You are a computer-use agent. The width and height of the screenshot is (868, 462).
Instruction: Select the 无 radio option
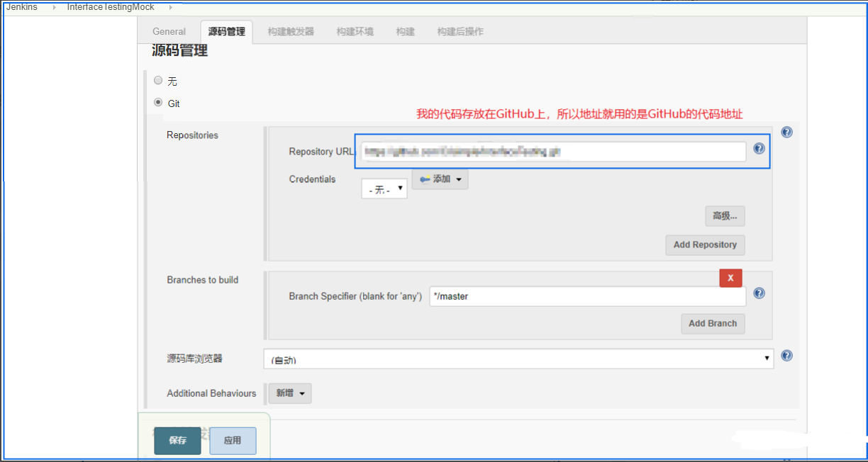[158, 81]
